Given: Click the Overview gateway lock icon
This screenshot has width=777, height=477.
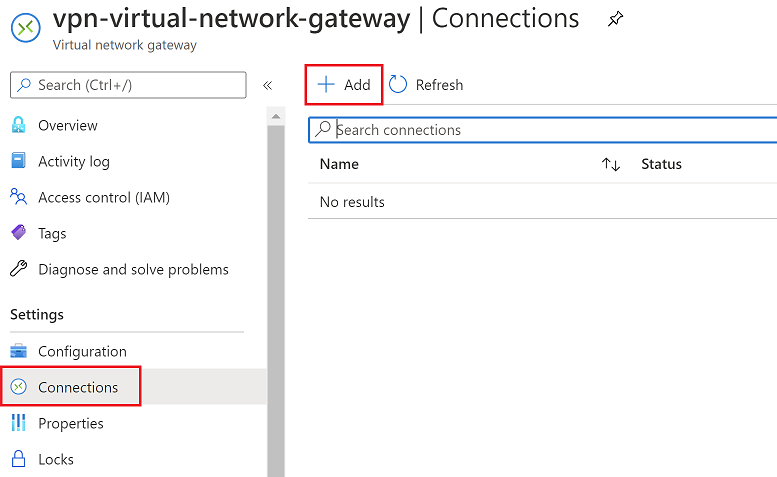Looking at the screenshot, I should click(x=18, y=125).
